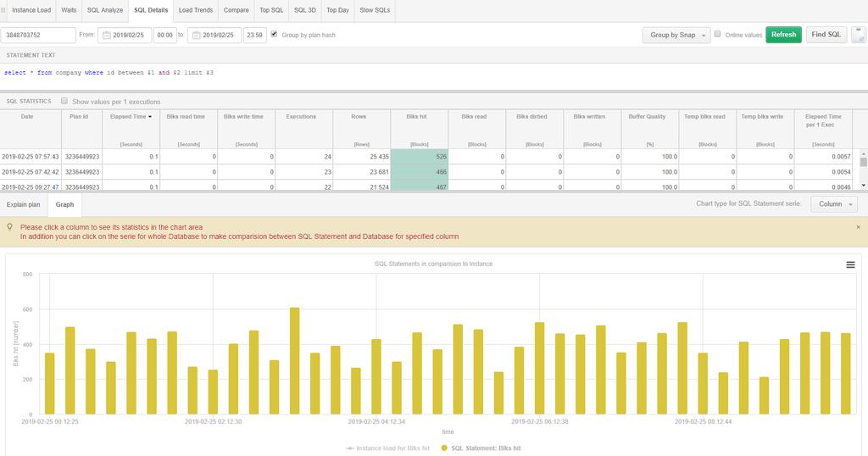
Task: Select the SQL Details tab
Action: coord(151,10)
